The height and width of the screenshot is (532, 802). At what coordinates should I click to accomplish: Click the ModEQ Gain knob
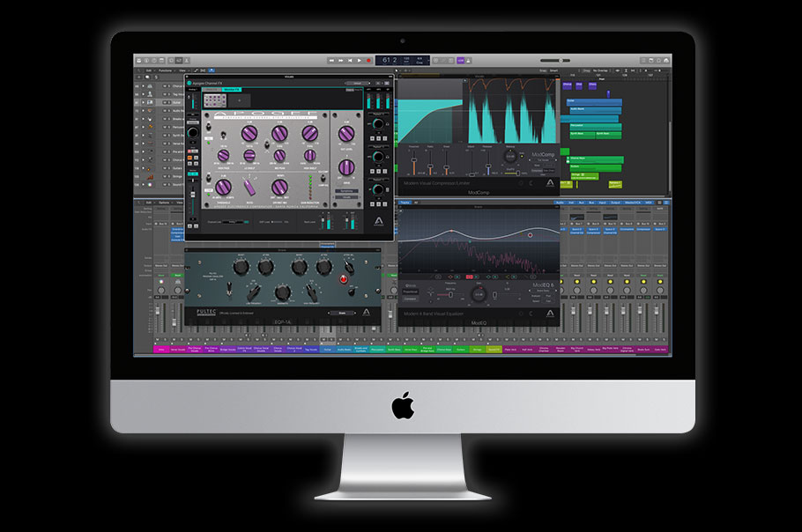point(479,295)
